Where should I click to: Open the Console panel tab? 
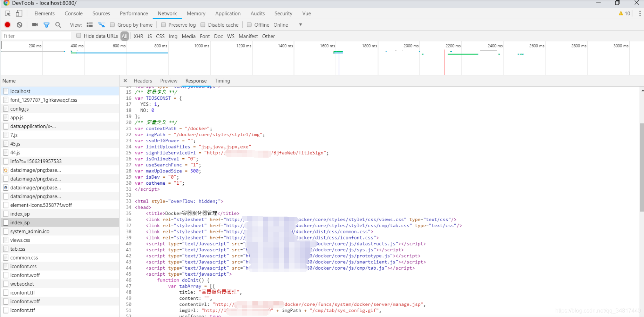tap(74, 13)
